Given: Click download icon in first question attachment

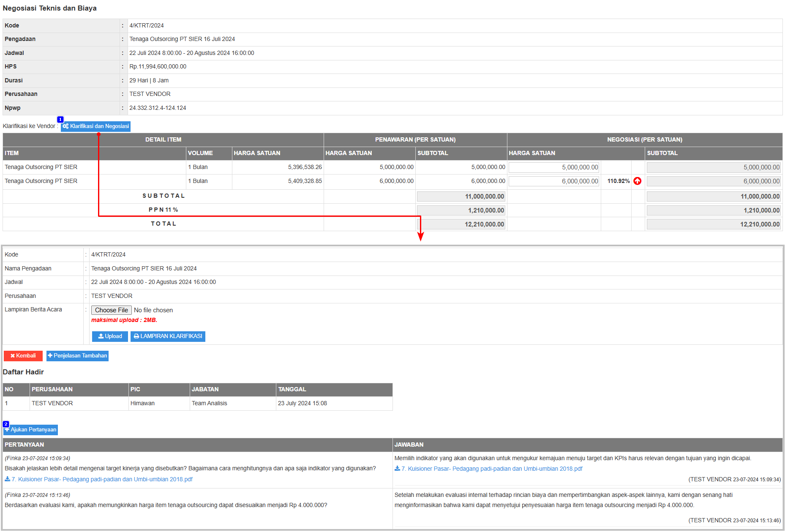Looking at the screenshot, I should [x=8, y=479].
